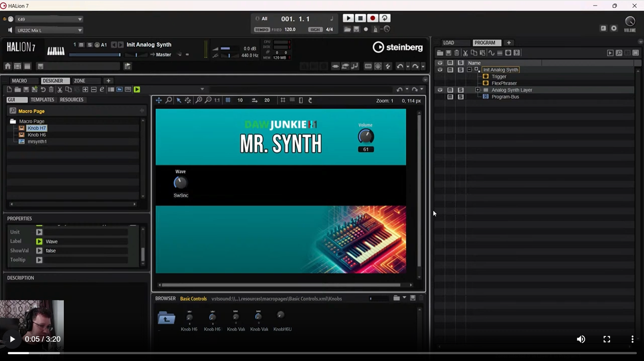This screenshot has height=361, width=644.
Task: Add a new tab next to ZONE
Action: (108, 81)
